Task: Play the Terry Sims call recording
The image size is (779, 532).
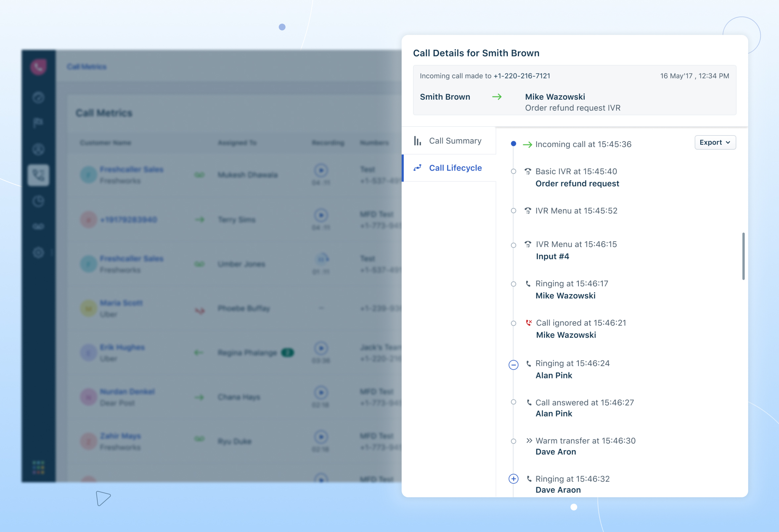Action: pos(321,215)
